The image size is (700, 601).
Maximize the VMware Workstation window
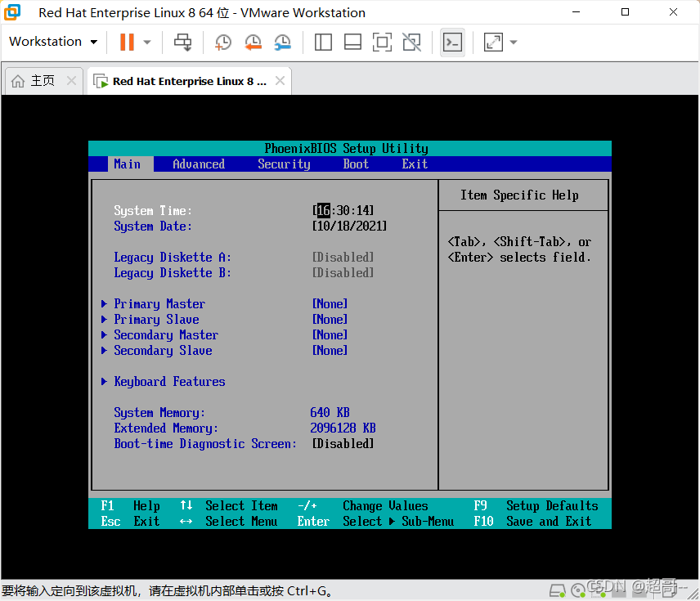(625, 12)
